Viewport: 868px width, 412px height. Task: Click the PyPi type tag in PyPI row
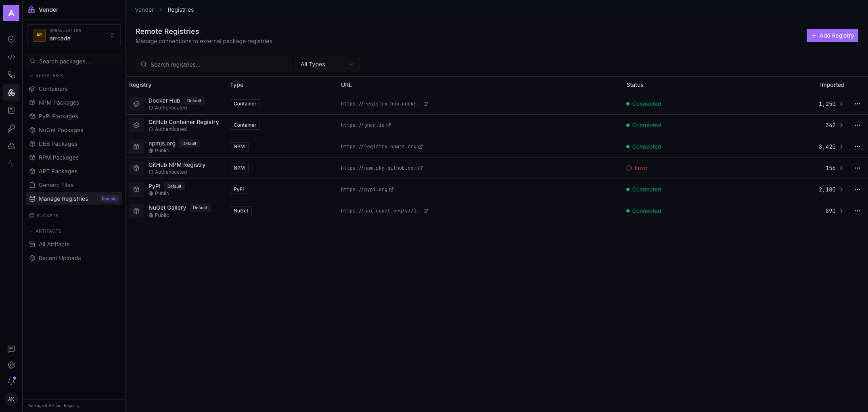tap(238, 189)
